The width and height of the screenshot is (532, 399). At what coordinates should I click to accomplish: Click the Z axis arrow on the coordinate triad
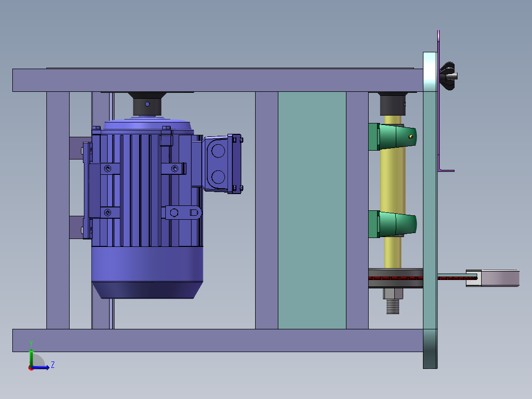45,367
